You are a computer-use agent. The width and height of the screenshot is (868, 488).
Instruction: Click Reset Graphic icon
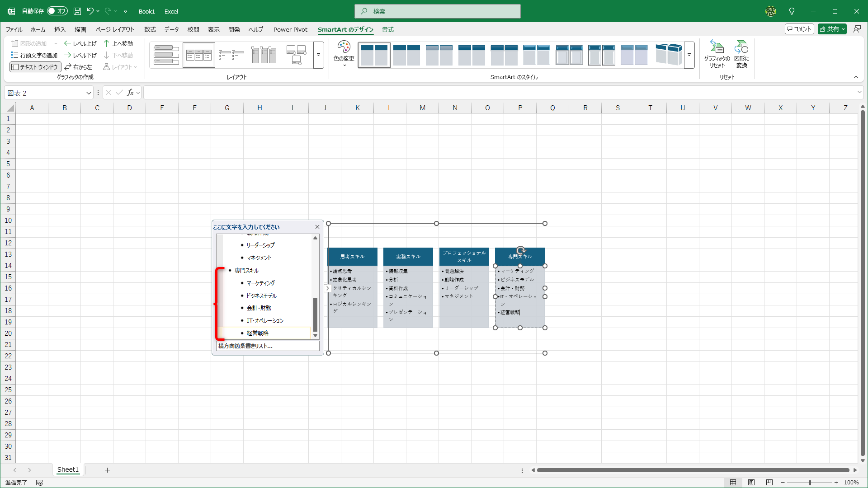pyautogui.click(x=717, y=47)
